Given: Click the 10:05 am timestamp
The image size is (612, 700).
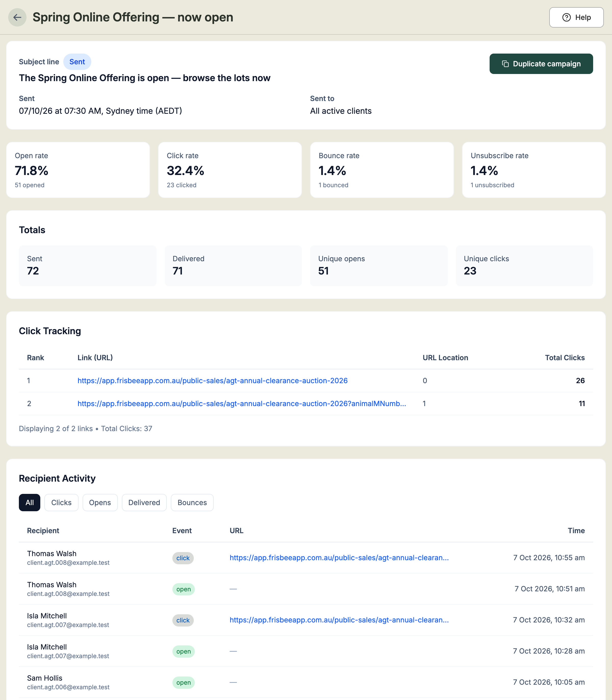Looking at the screenshot, I should 549,682.
